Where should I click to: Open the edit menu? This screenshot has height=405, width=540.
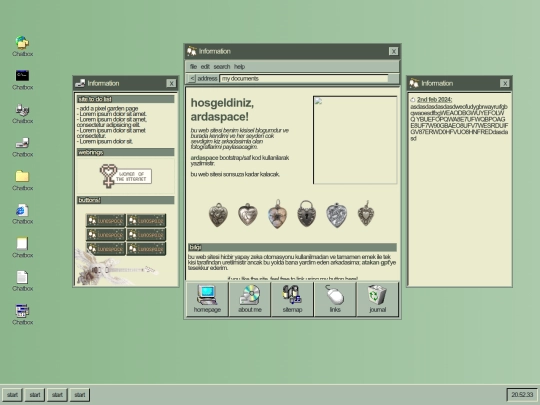click(x=205, y=66)
